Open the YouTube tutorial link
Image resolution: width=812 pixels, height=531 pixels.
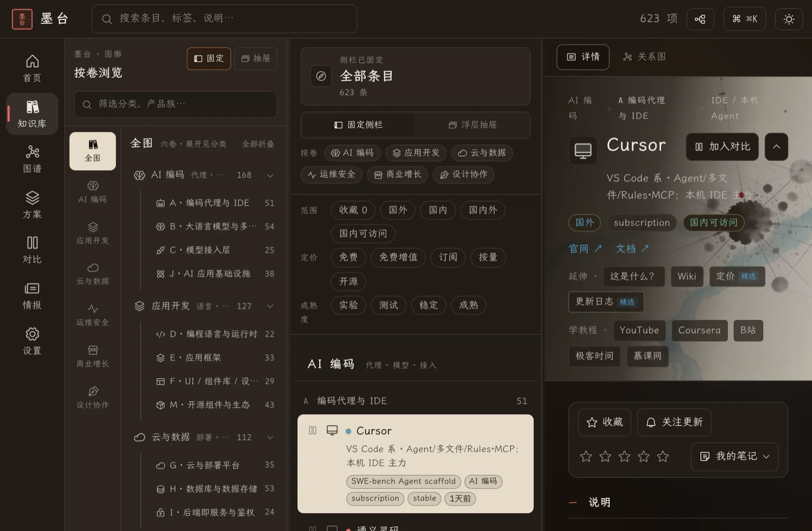coord(639,330)
